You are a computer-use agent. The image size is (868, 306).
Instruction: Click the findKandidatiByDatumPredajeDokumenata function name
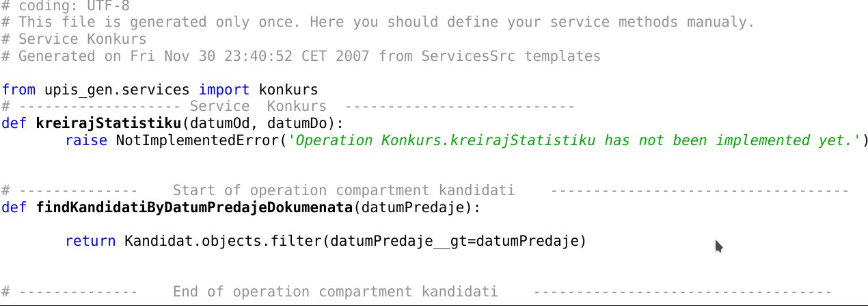pos(193,207)
